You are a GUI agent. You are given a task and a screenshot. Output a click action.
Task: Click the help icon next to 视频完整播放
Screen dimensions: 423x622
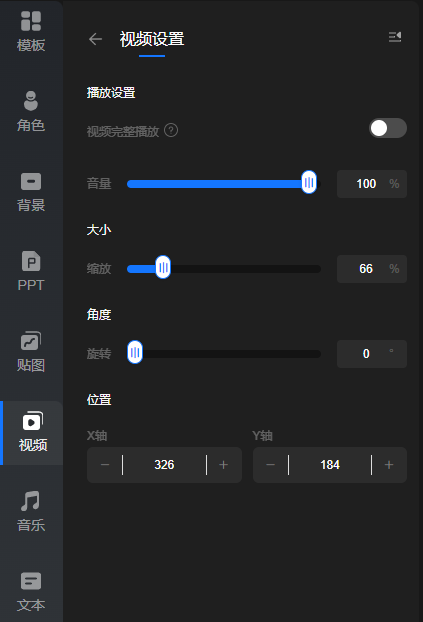(171, 130)
